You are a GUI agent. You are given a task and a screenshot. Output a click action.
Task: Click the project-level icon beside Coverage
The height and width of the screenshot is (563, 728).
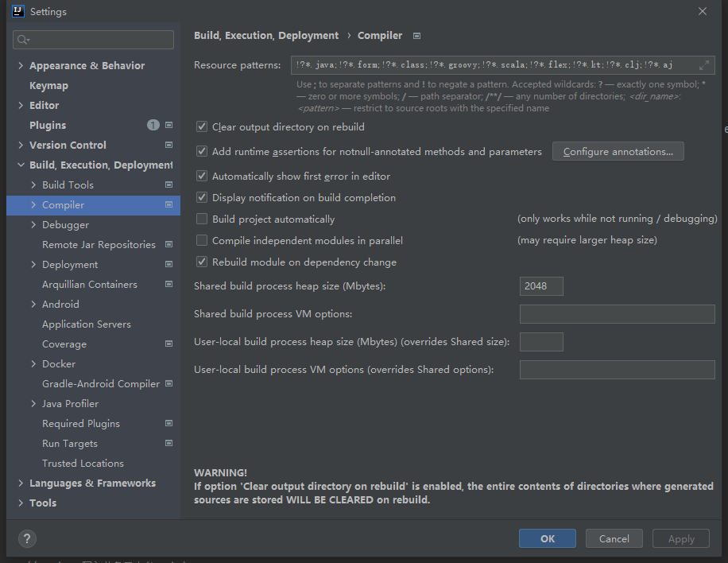(x=169, y=344)
